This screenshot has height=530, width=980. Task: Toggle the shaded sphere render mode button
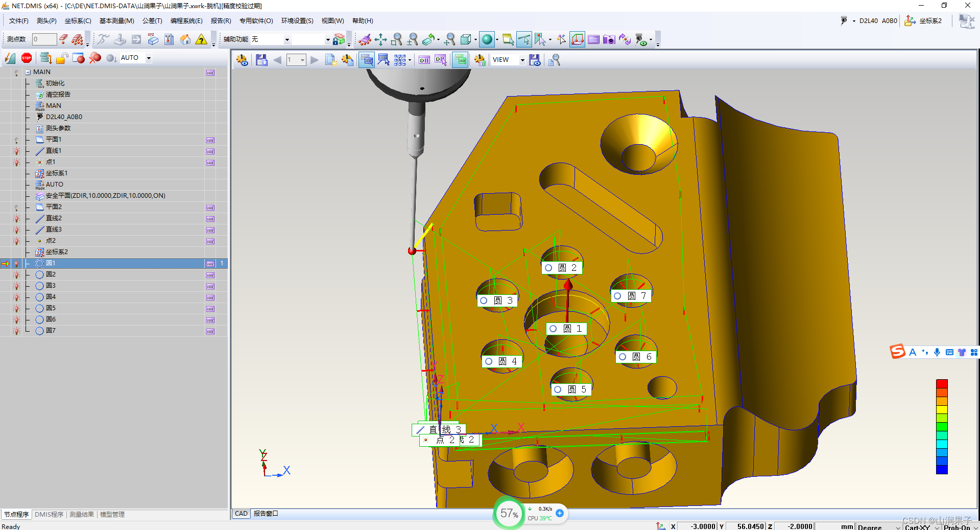pos(487,39)
